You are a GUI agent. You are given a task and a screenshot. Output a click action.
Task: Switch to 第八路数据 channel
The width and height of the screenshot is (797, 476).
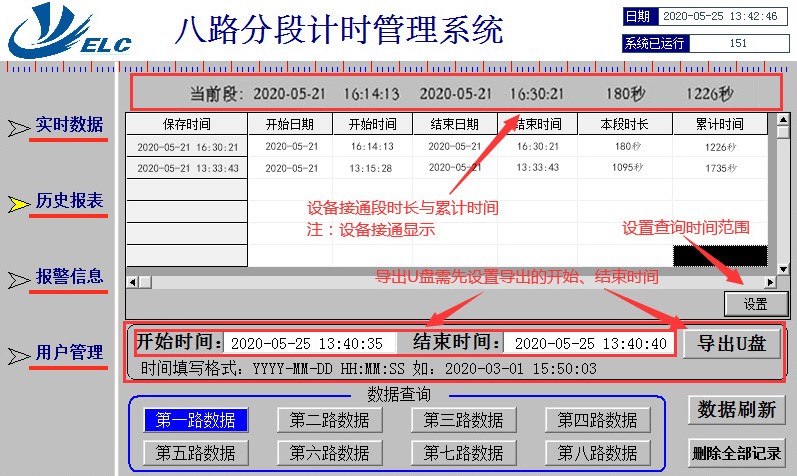click(597, 452)
